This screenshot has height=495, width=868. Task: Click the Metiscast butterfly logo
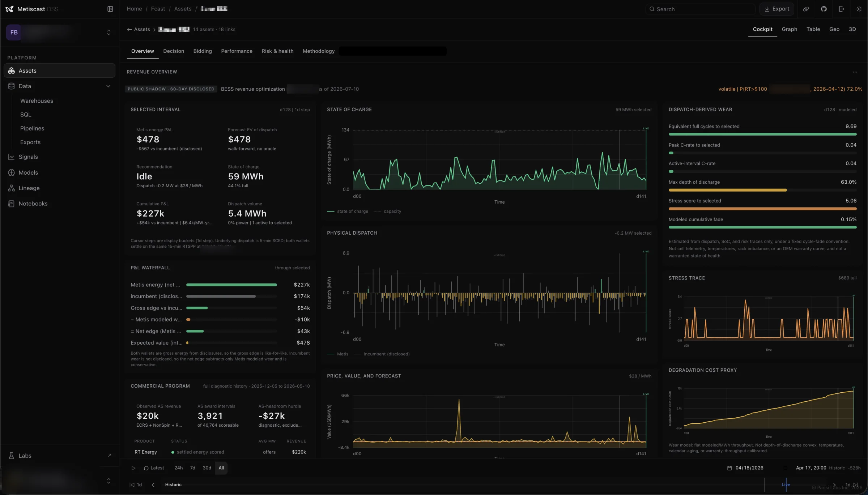click(9, 9)
